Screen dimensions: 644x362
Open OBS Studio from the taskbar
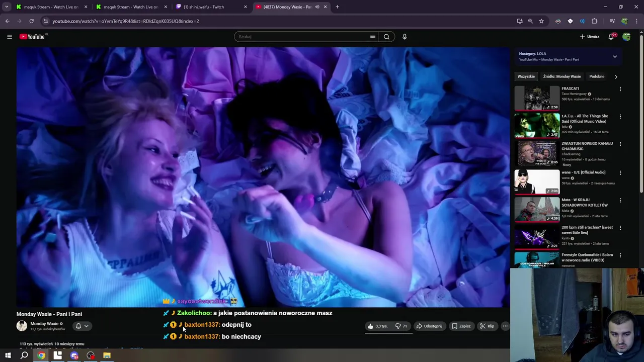[91, 355]
